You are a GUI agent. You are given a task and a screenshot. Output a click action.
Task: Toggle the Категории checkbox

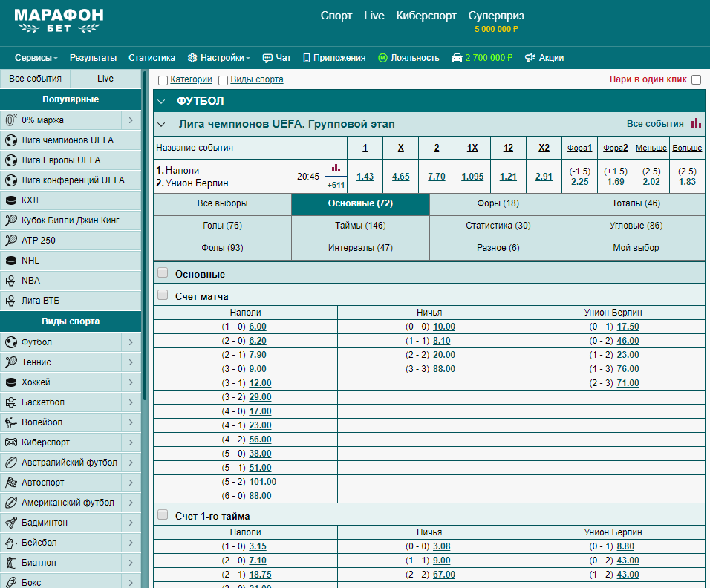163,81
